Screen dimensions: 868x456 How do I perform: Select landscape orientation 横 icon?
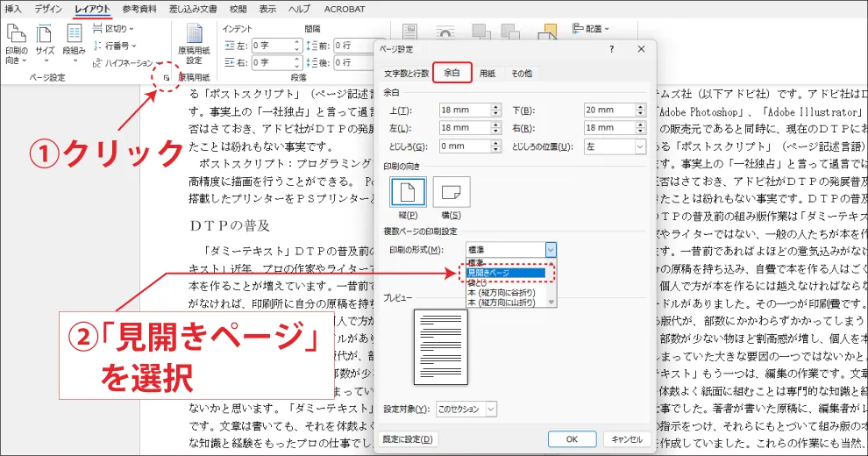(x=452, y=192)
